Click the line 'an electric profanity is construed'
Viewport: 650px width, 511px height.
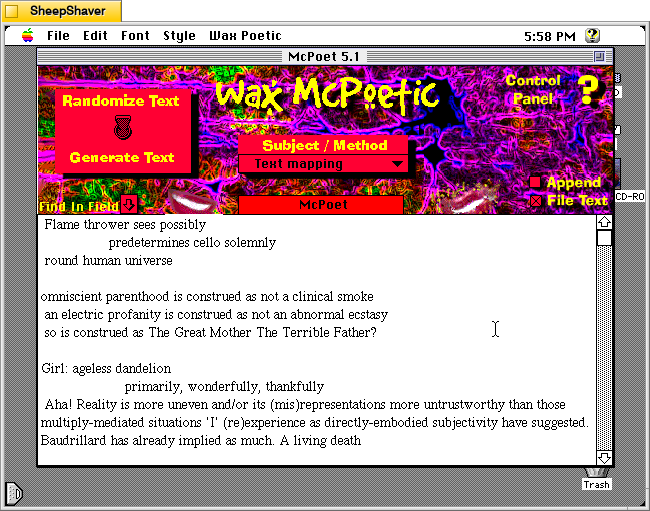[x=216, y=315]
